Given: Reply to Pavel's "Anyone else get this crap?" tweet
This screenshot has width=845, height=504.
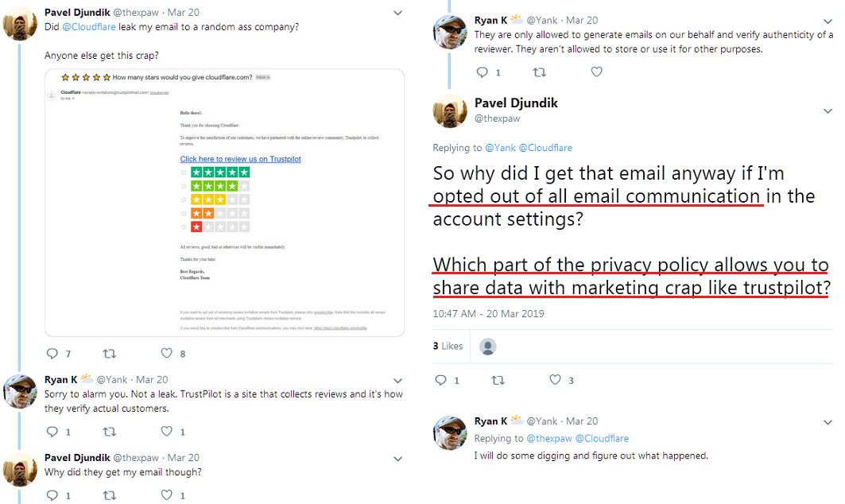Looking at the screenshot, I should click(52, 353).
